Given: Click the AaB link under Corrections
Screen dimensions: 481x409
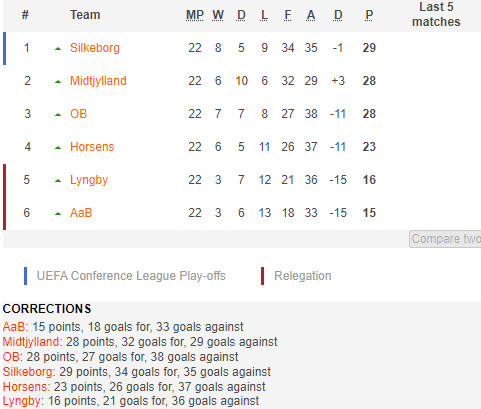Looking at the screenshot, I should 14,327.
